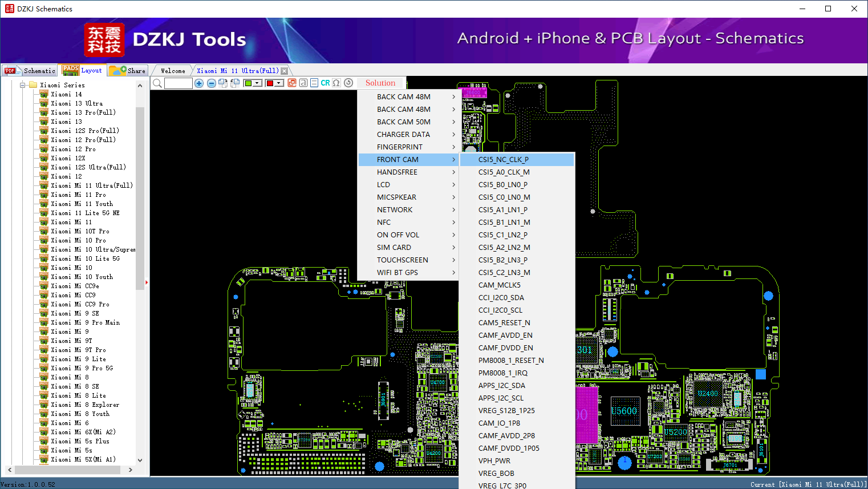Click the letter 'a' text icon
The width and height of the screenshot is (868, 489).
pos(303,83)
